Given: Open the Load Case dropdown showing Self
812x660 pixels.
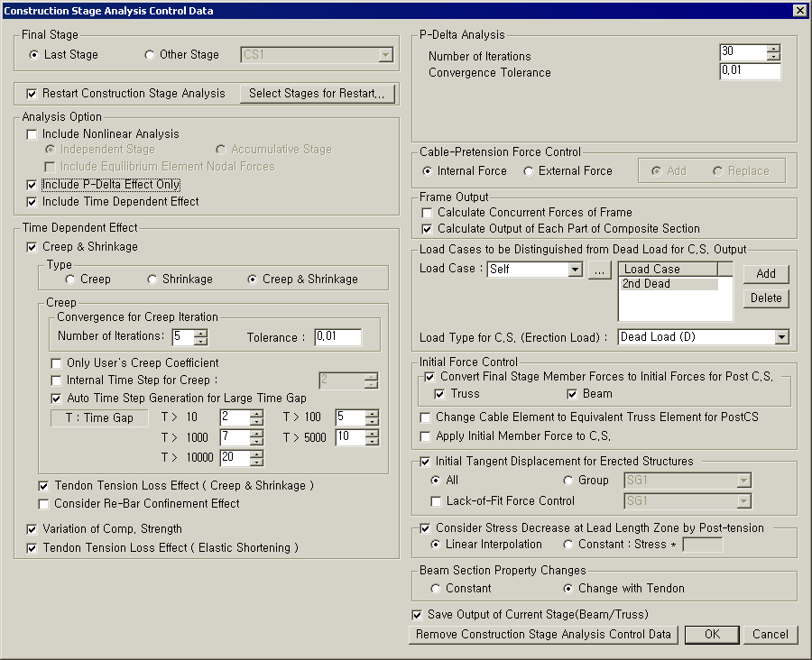Looking at the screenshot, I should [x=577, y=270].
